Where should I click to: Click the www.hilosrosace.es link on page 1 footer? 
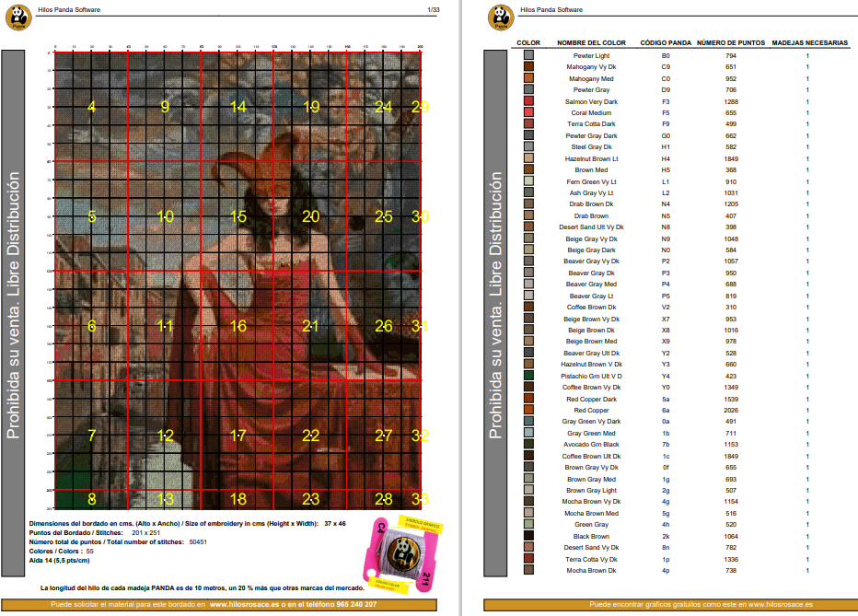pos(244,605)
